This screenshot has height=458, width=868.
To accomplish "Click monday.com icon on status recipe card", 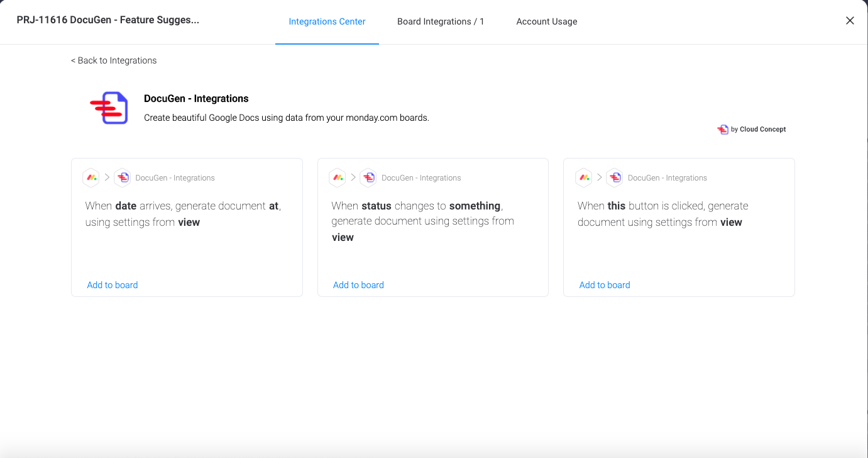I will [x=338, y=177].
